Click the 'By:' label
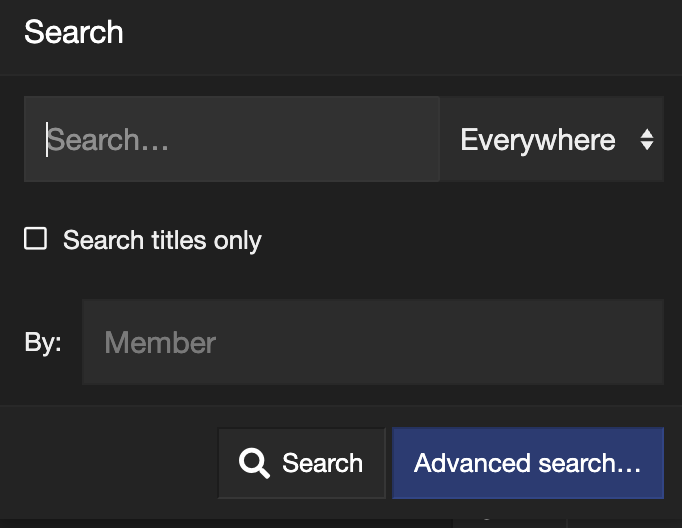Screen dimensions: 682x528 43,342
